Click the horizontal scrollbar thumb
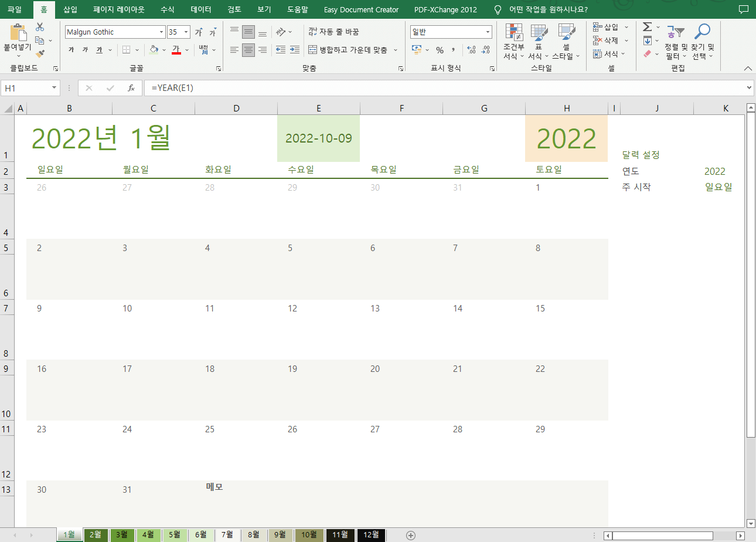 662,536
